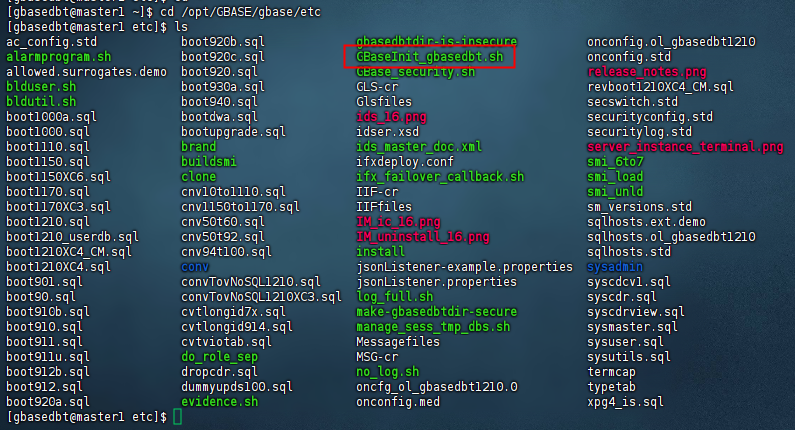Click sqlhosts.ol_gbasedbt1210 file name
Image resolution: width=795 pixels, height=430 pixels.
671,237
